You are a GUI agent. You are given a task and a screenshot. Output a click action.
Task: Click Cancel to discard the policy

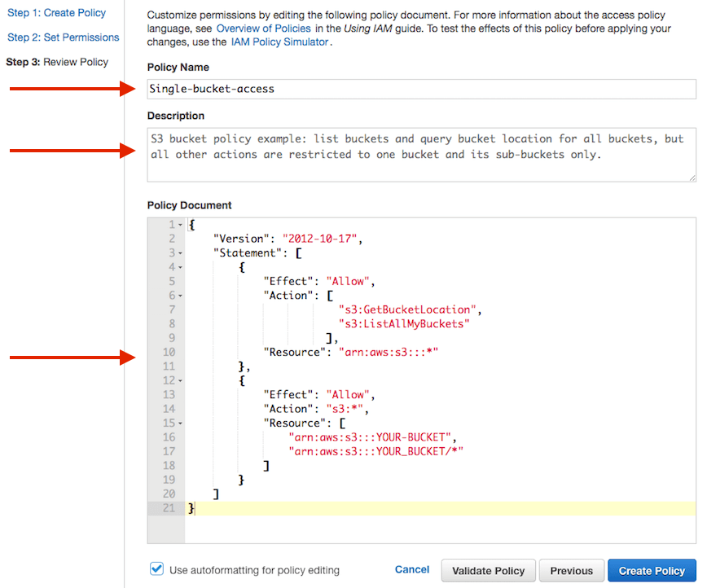coord(412,570)
